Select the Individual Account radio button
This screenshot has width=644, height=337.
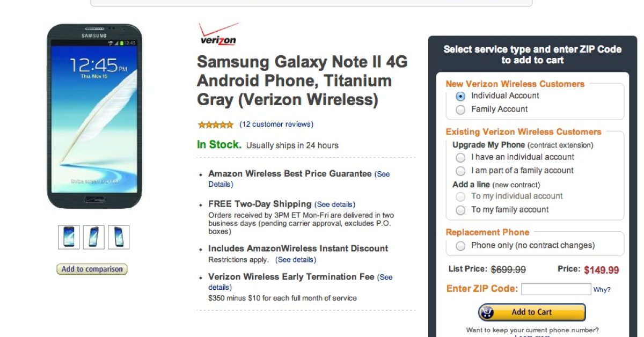(460, 96)
